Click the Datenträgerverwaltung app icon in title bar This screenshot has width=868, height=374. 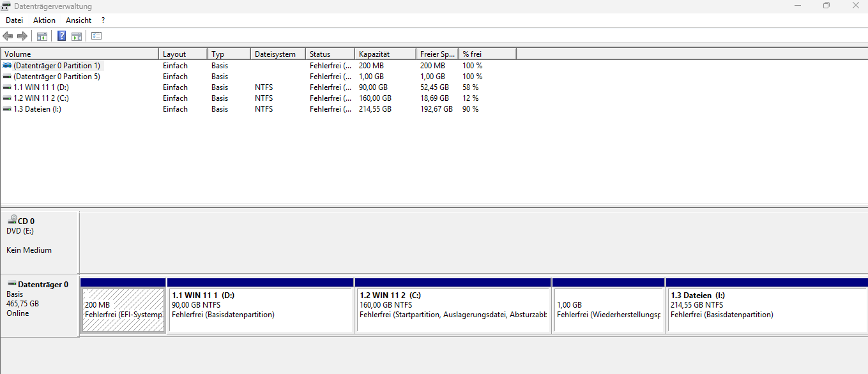click(x=6, y=6)
